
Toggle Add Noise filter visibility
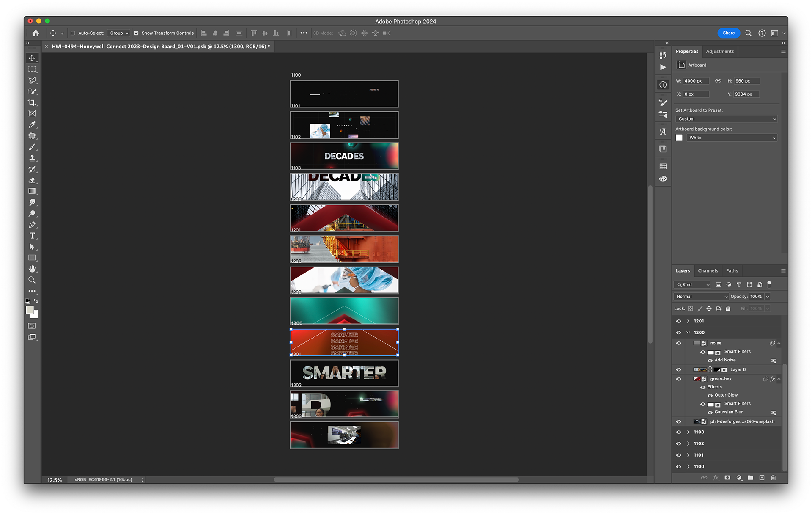pyautogui.click(x=710, y=361)
